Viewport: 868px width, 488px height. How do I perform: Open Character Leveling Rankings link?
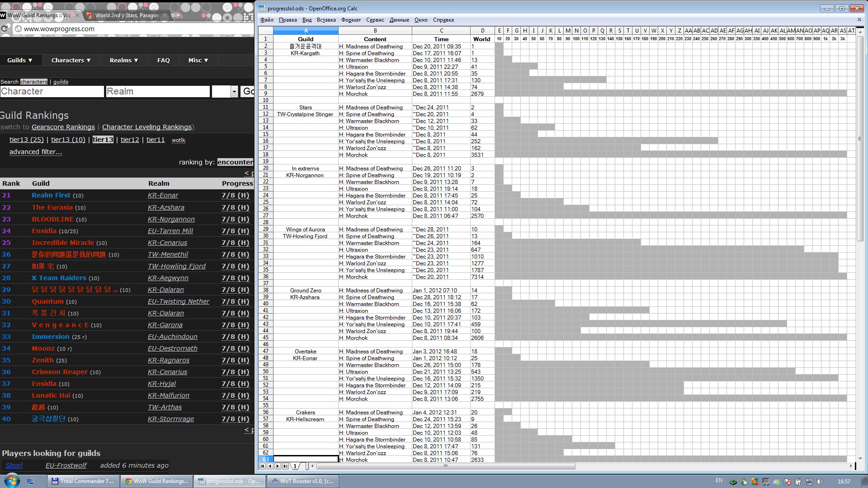pos(147,127)
